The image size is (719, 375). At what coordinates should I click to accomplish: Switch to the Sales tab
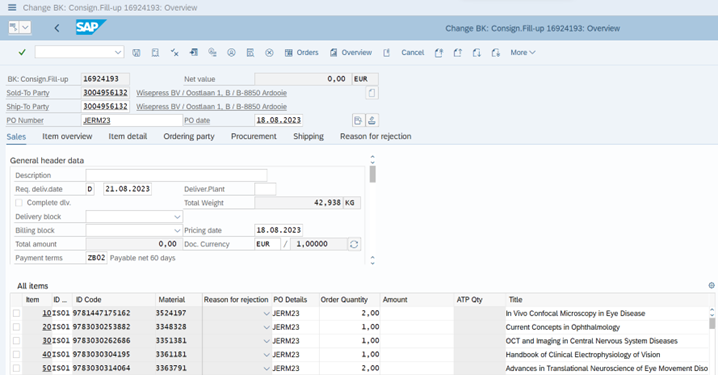pyautogui.click(x=16, y=137)
